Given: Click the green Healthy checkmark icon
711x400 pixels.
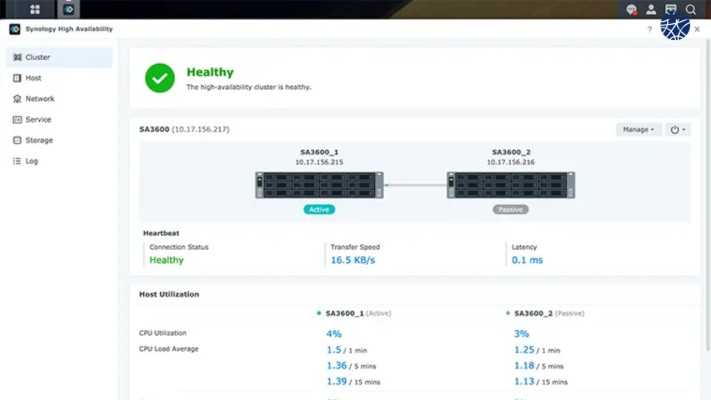Looking at the screenshot, I should click(160, 78).
